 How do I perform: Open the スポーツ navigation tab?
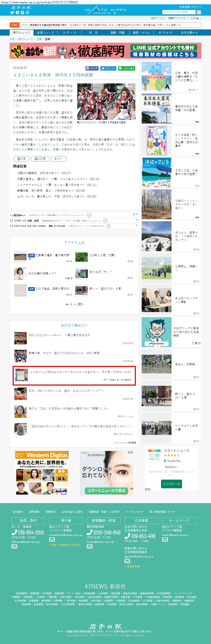(70, 33)
